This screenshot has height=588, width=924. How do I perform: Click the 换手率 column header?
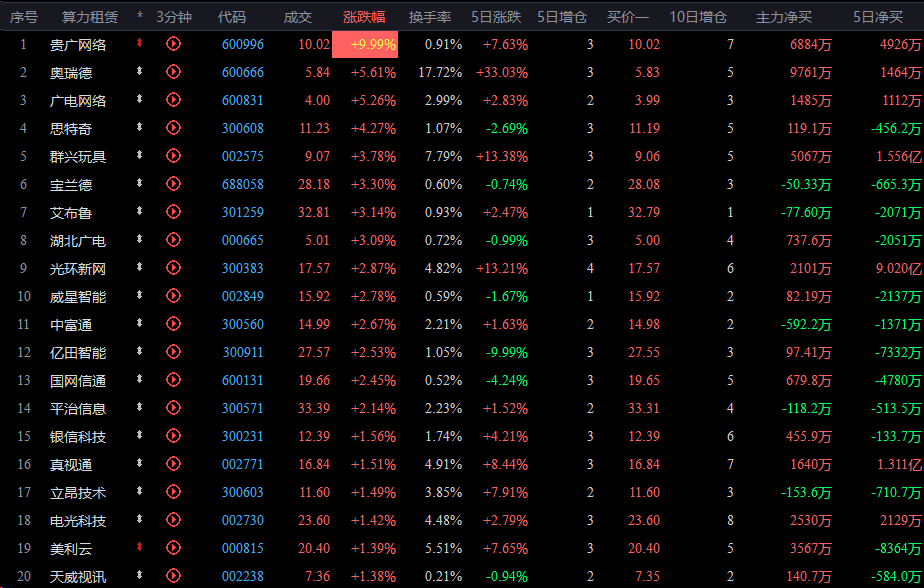pos(430,17)
